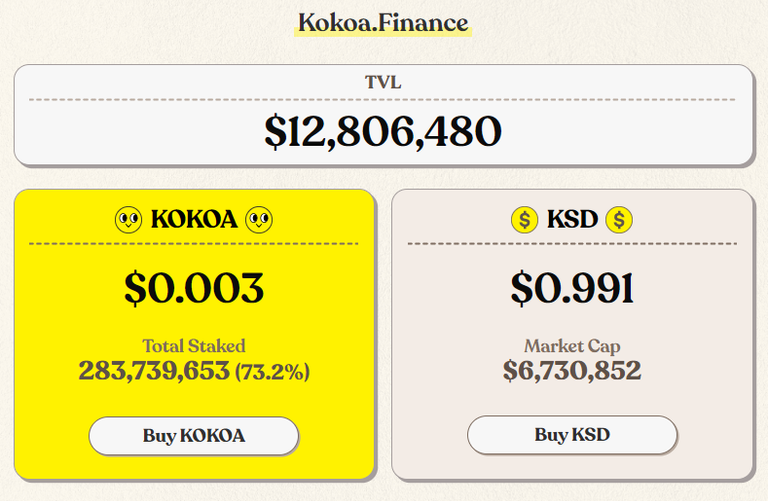This screenshot has width=768, height=501.
Task: Click the 73.2% staked percentage
Action: pyautogui.click(x=272, y=372)
